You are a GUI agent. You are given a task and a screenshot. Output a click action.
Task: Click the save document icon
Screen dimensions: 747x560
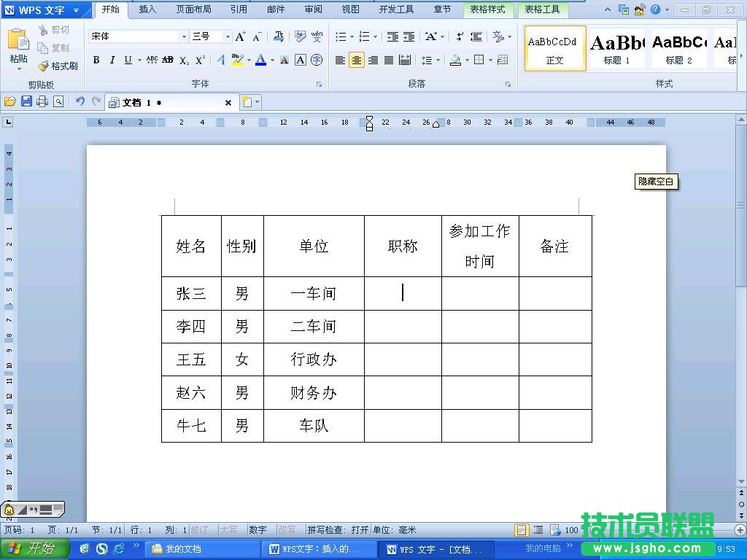pos(27,101)
